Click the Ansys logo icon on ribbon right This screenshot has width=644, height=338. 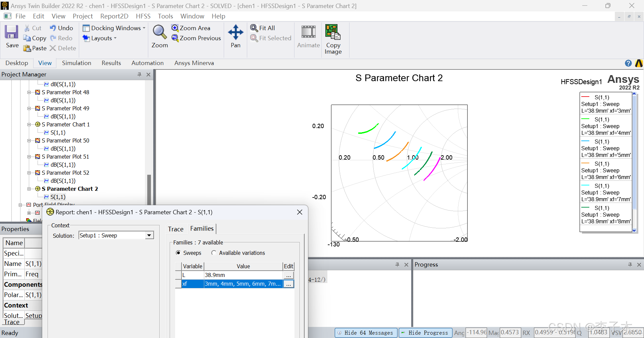point(639,63)
